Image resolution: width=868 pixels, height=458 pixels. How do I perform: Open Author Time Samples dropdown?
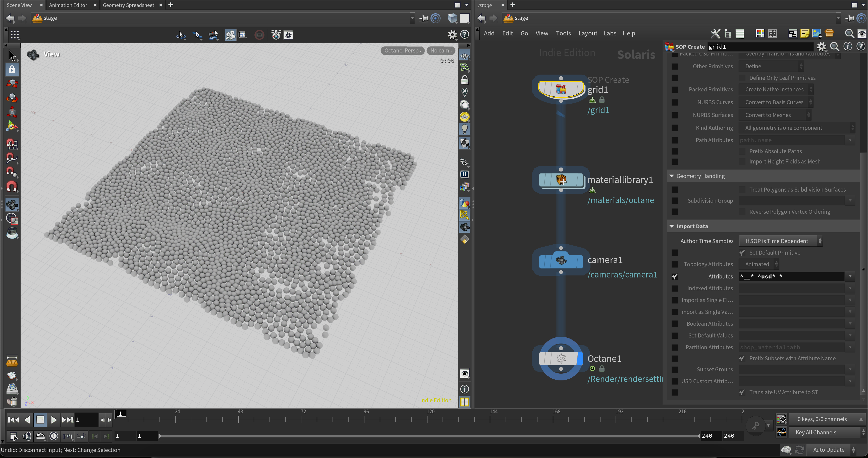pyautogui.click(x=780, y=241)
